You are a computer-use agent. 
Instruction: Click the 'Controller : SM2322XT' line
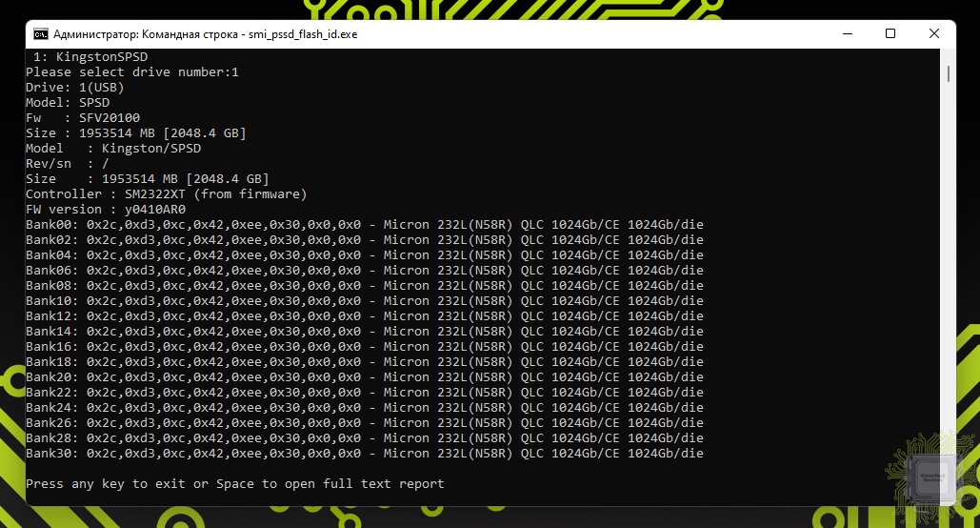166,194
